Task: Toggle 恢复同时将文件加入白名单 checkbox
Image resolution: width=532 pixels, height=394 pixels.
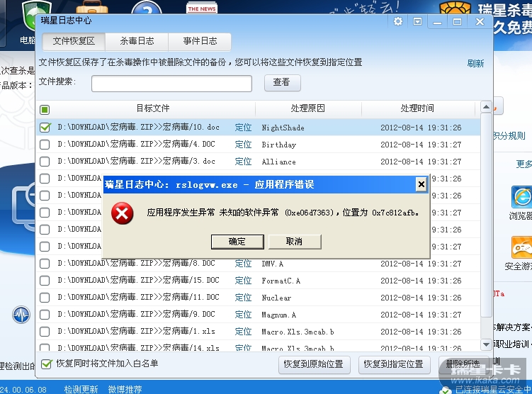Action: (46, 364)
